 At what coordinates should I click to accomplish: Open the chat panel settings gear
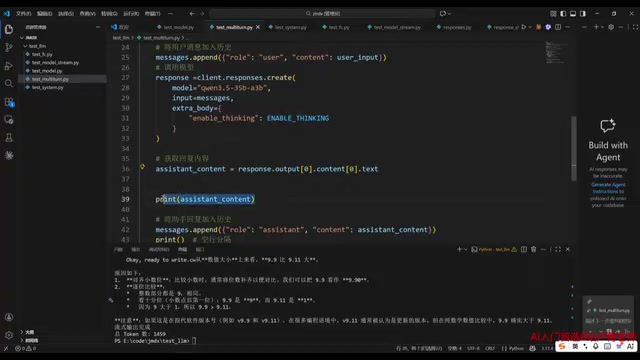click(x=611, y=27)
